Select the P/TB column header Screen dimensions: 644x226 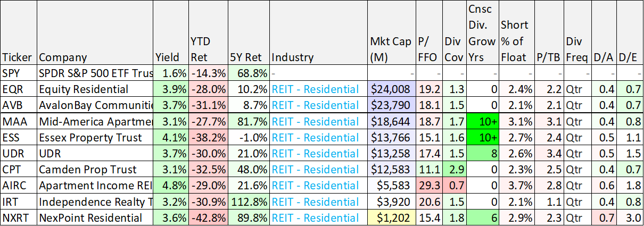tap(548, 33)
